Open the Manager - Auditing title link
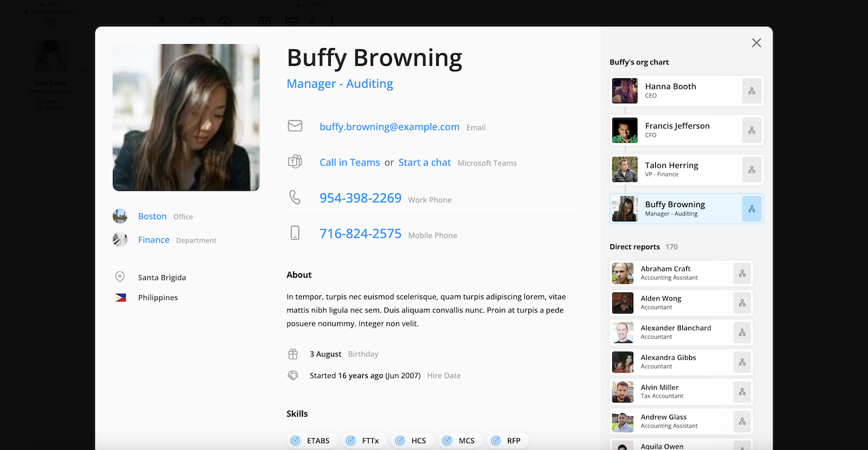 coord(340,83)
